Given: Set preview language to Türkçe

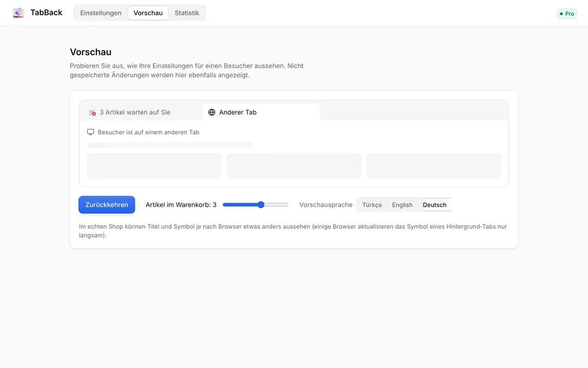Looking at the screenshot, I should (x=372, y=205).
